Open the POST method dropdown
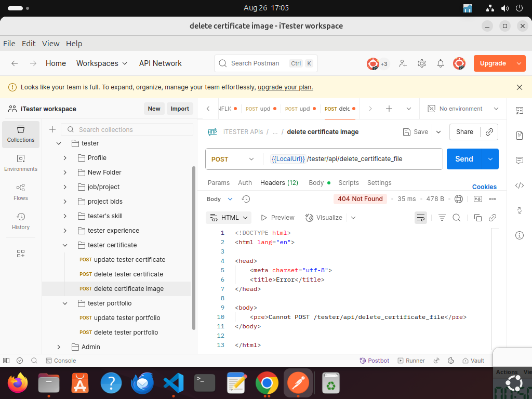 [x=233, y=159]
